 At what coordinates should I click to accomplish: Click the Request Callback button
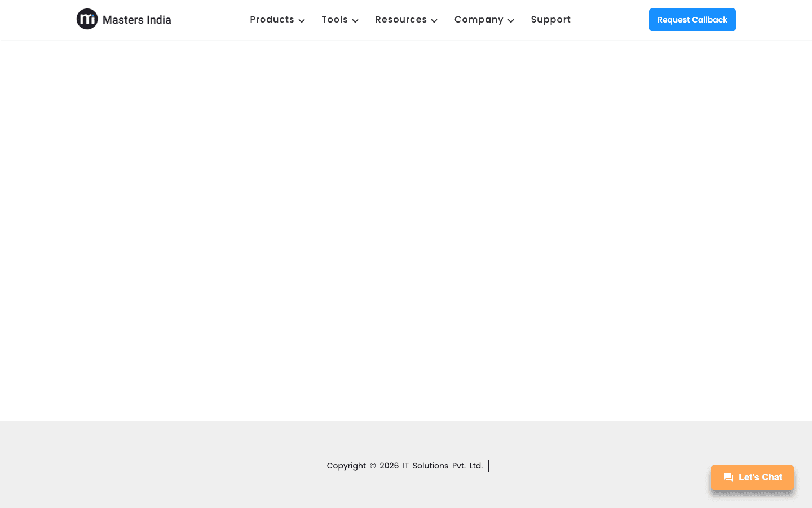pos(692,20)
